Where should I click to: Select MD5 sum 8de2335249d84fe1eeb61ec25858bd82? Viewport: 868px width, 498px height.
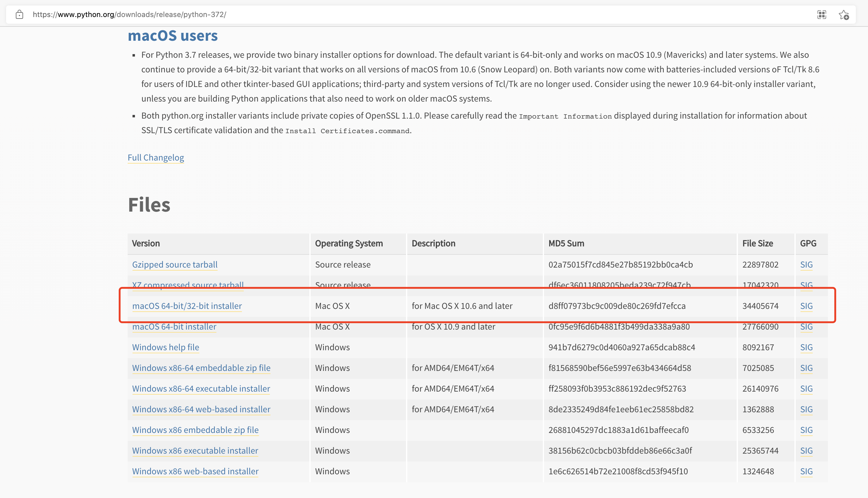[x=621, y=409]
